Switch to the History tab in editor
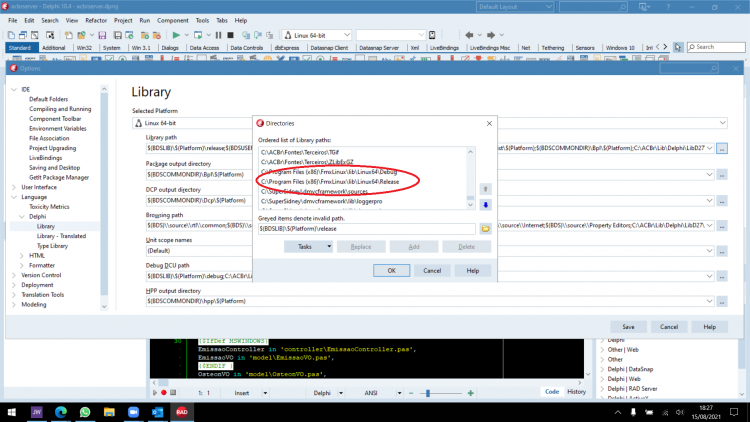Viewport: 750px width, 422px height. [x=576, y=391]
